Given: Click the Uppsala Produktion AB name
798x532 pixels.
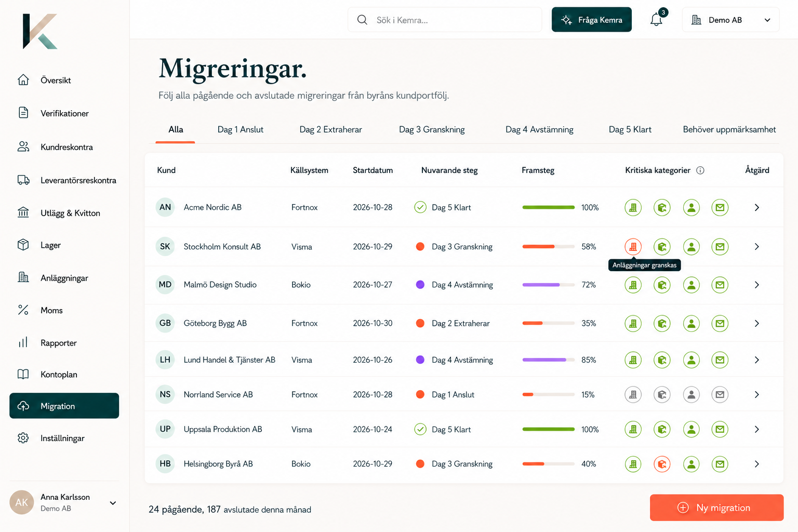Looking at the screenshot, I should tap(223, 430).
